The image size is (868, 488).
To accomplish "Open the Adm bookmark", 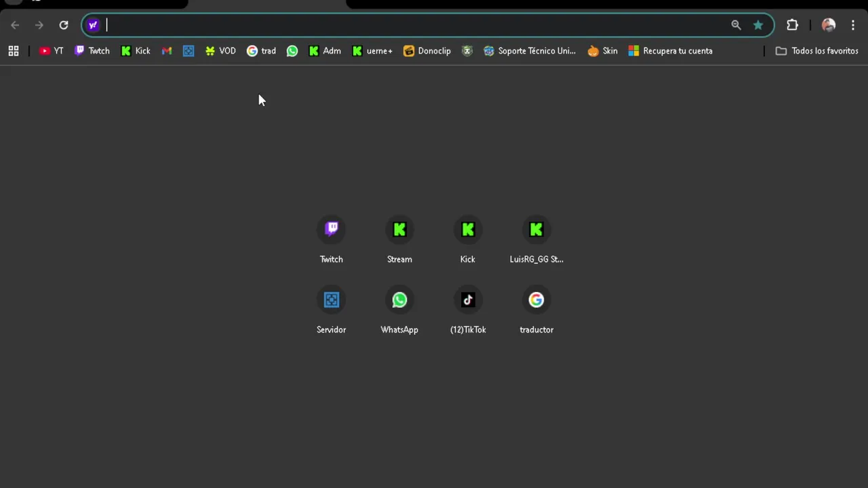I will 325,51.
